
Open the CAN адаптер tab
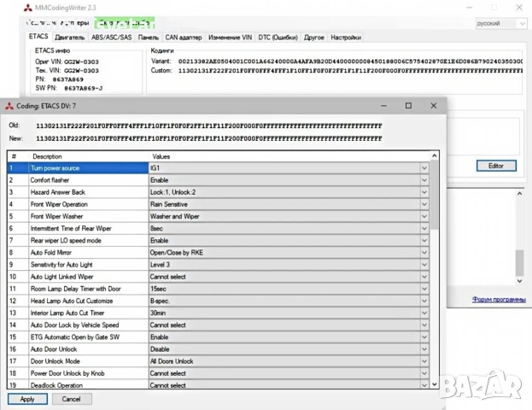pyautogui.click(x=184, y=38)
